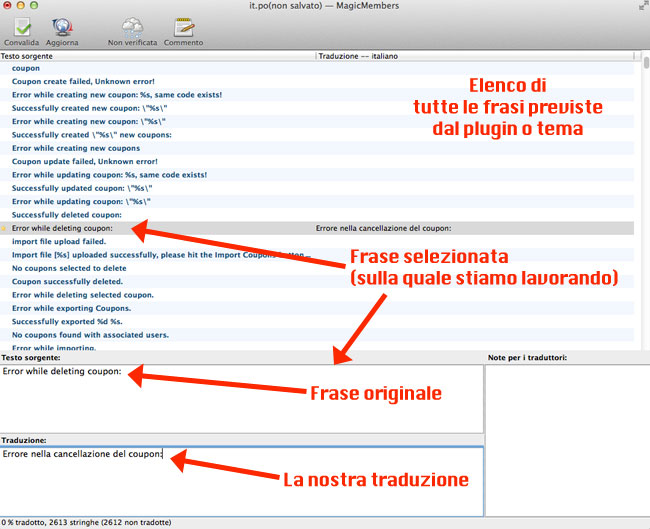Select the row 'Coupon create failed, Unknown error!'
Screen dimensions: 650x529
[x=82, y=81]
